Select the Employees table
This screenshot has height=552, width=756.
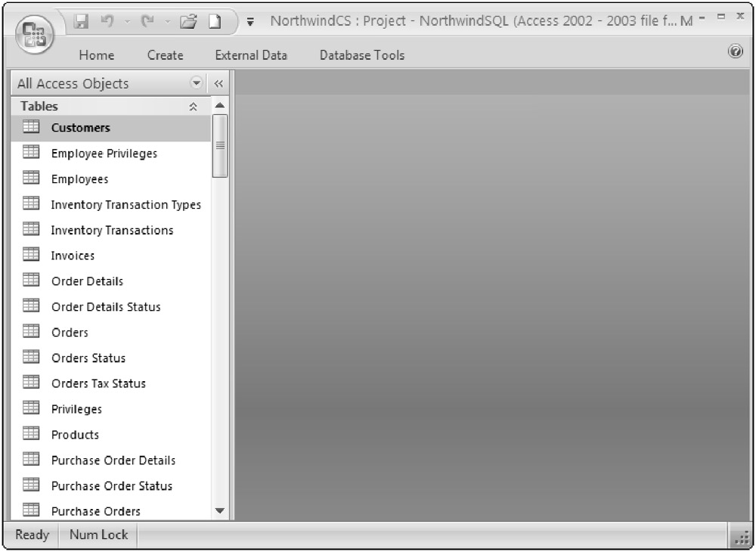[79, 179]
